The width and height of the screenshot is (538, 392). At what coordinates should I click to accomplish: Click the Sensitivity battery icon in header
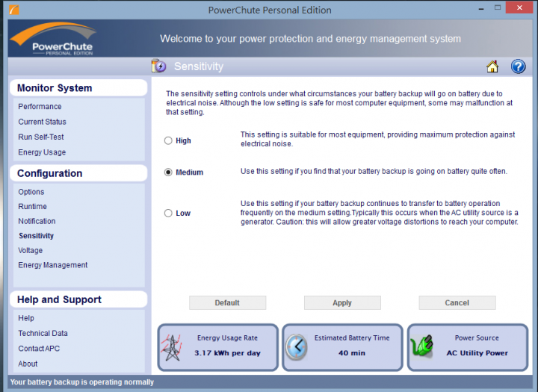(158, 66)
